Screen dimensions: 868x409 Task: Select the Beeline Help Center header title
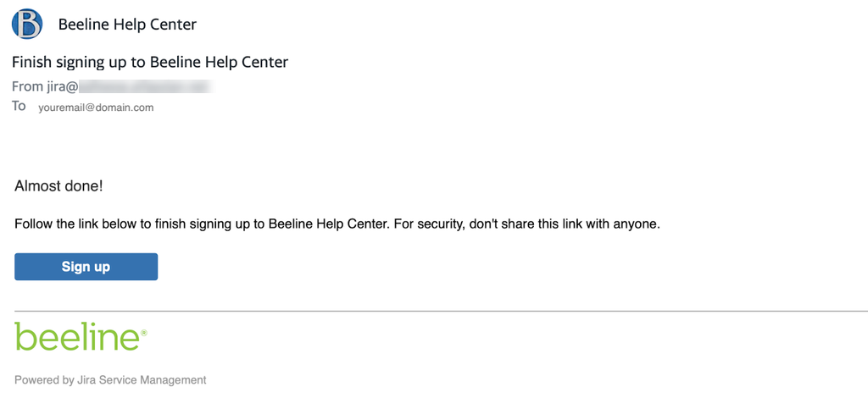click(127, 25)
